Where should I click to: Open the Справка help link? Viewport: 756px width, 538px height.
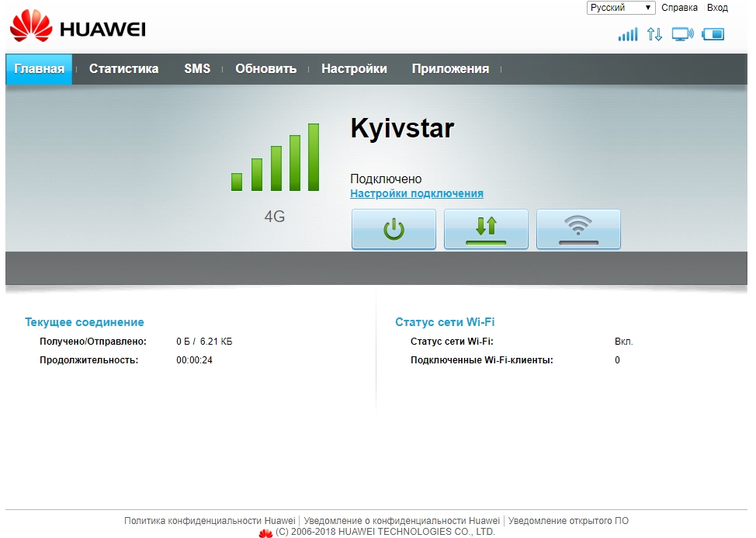[x=679, y=8]
